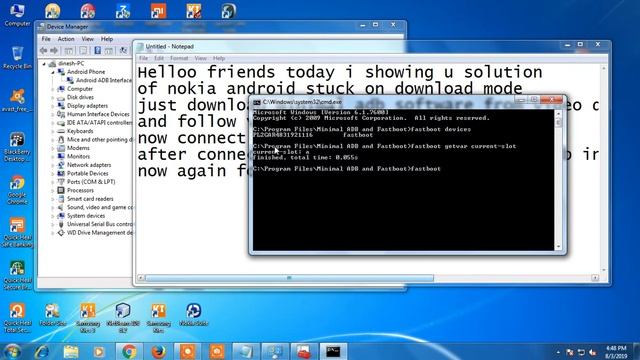Click the Quick Heal Secure Browse shortcut

point(17,276)
